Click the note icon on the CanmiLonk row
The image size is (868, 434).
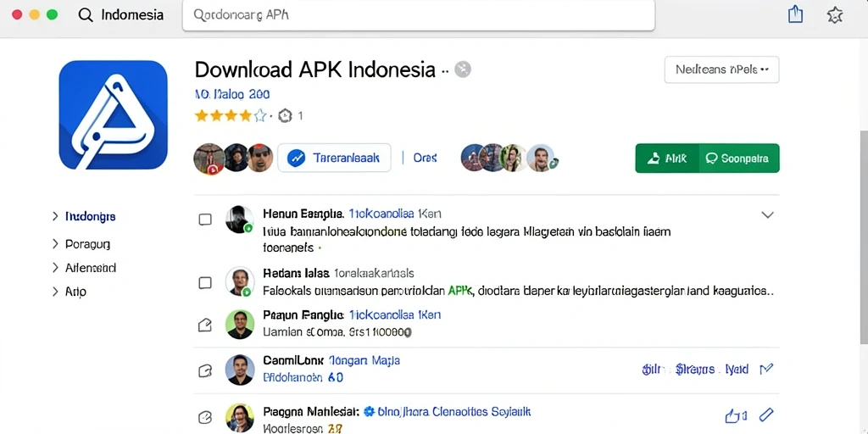205,370
